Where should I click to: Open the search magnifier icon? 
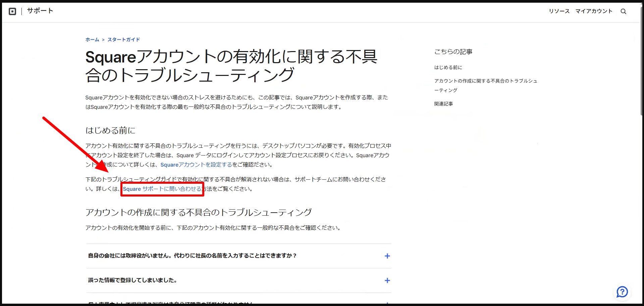[x=623, y=11]
